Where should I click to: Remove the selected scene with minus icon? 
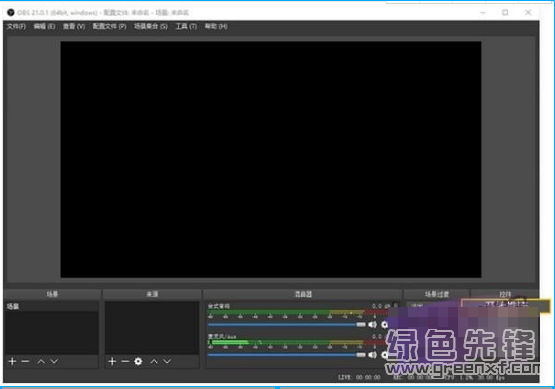click(x=25, y=361)
